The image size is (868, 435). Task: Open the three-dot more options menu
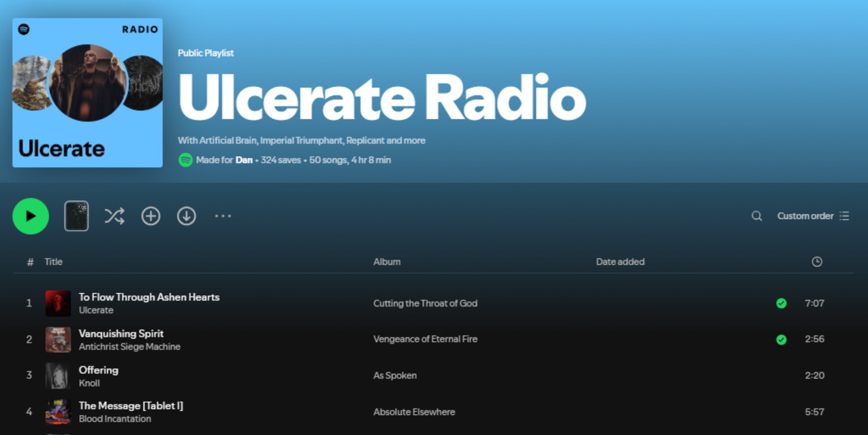223,216
